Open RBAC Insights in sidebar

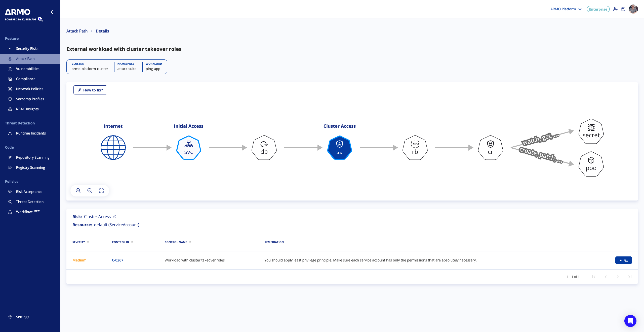point(27,109)
